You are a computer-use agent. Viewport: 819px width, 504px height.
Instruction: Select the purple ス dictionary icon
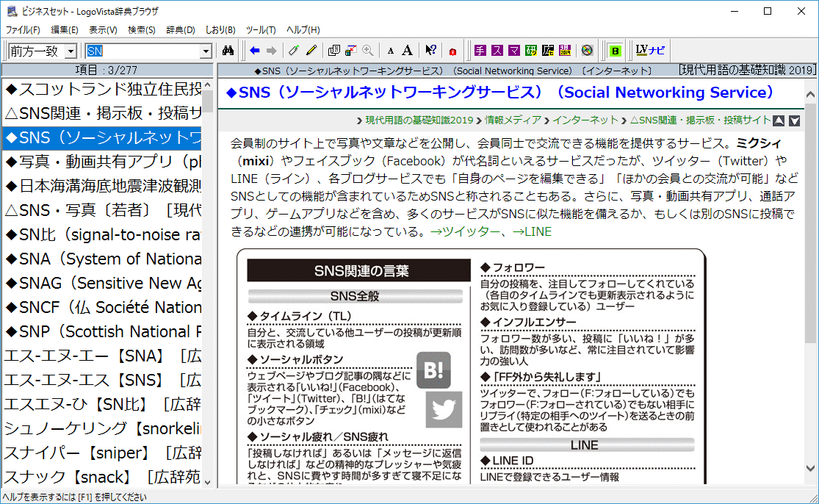[x=497, y=51]
